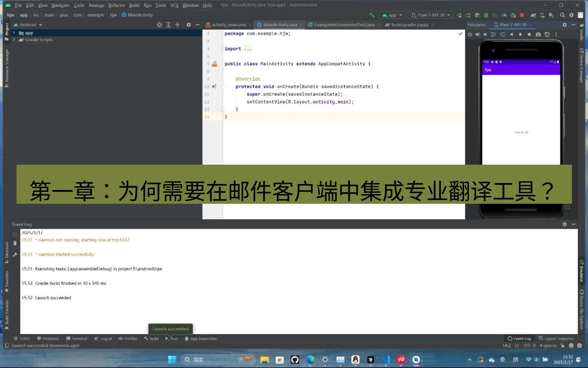This screenshot has width=588, height=368.
Task: Toggle the Profiler tool window
Action: (x=128, y=339)
